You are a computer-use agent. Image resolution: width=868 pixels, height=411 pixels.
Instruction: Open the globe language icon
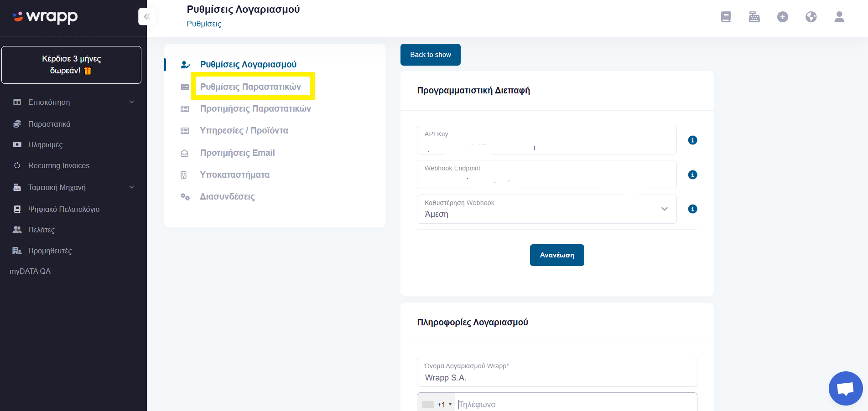point(811,17)
